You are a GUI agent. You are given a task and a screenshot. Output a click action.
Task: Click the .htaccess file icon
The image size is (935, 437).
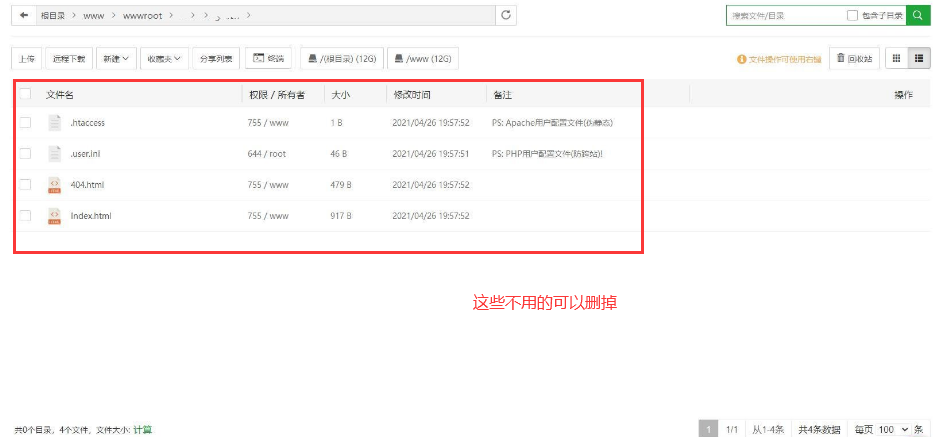pos(54,123)
